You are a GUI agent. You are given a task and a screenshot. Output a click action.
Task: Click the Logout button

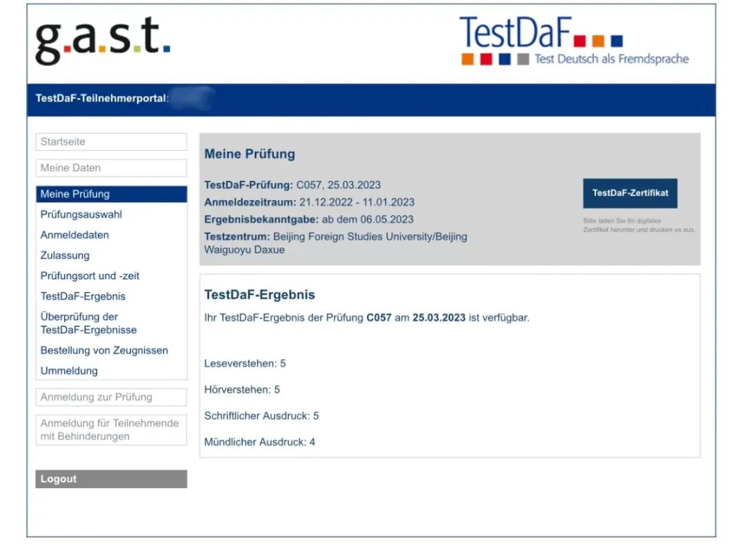click(111, 479)
